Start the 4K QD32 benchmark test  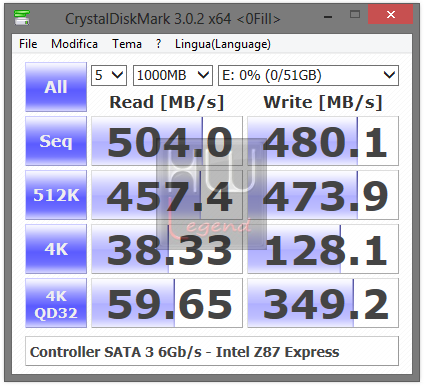pyautogui.click(x=56, y=303)
